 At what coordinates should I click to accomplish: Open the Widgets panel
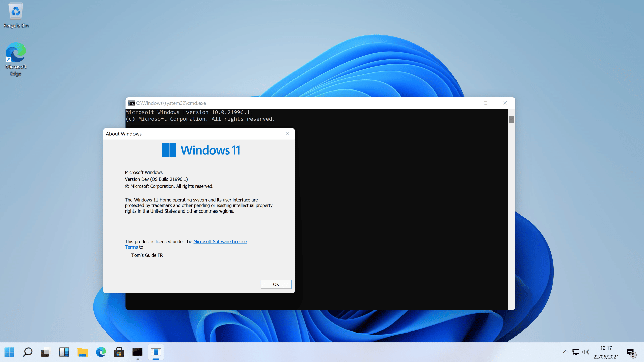click(64, 352)
